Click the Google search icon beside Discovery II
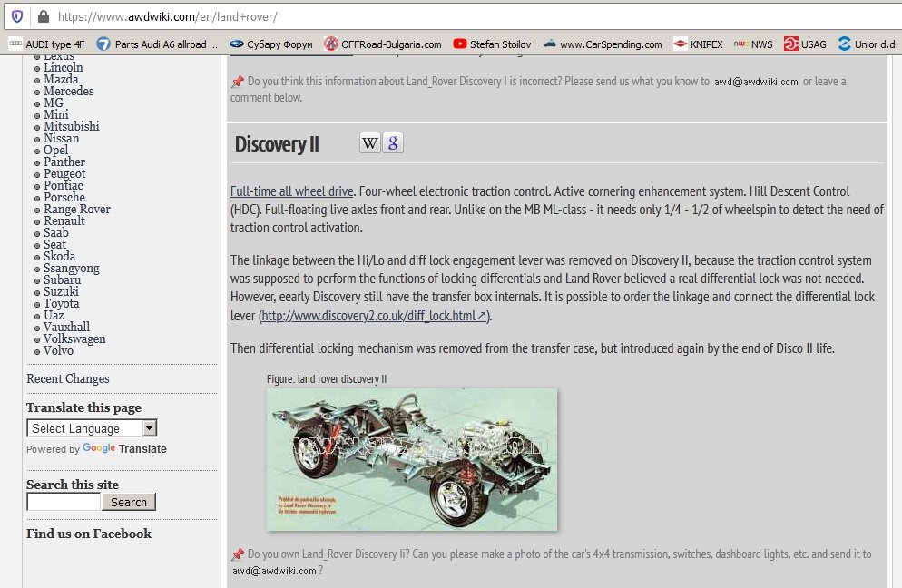 pyautogui.click(x=392, y=142)
